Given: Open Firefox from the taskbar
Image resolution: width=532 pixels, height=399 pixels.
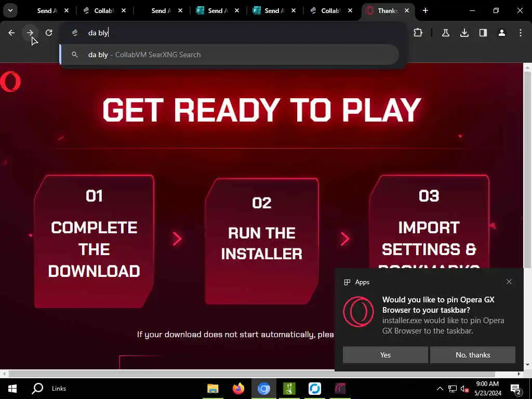Looking at the screenshot, I should (x=238, y=389).
